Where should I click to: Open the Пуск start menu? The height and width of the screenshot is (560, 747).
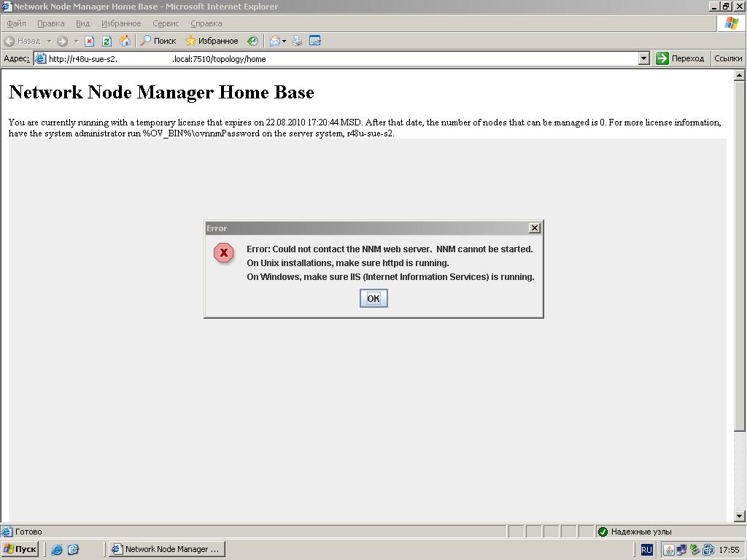(20, 549)
